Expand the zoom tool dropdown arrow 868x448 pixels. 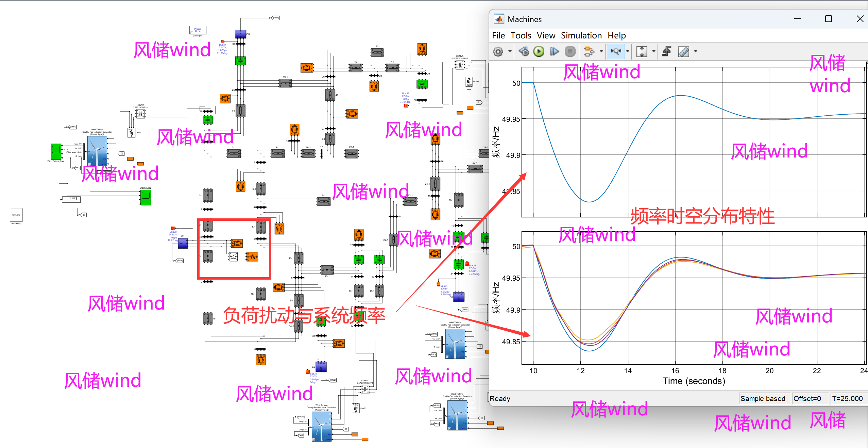coord(628,52)
